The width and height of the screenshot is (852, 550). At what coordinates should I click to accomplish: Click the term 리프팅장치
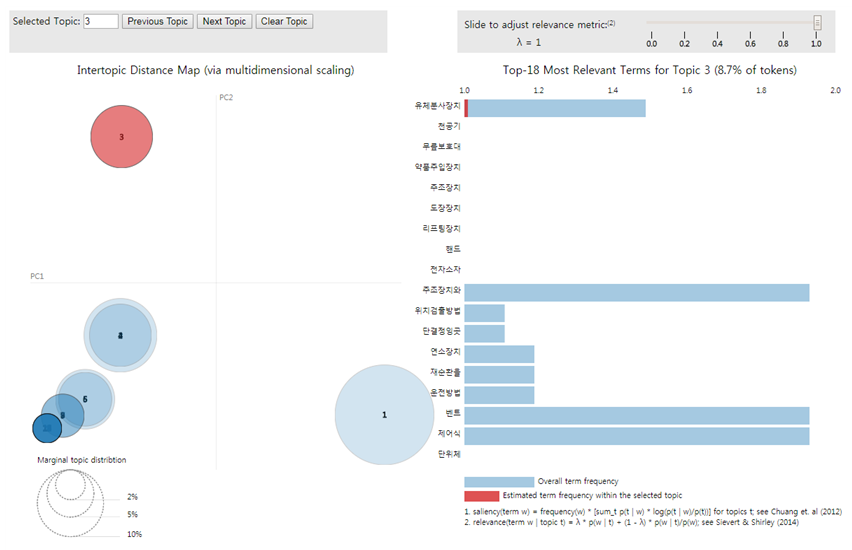[441, 228]
